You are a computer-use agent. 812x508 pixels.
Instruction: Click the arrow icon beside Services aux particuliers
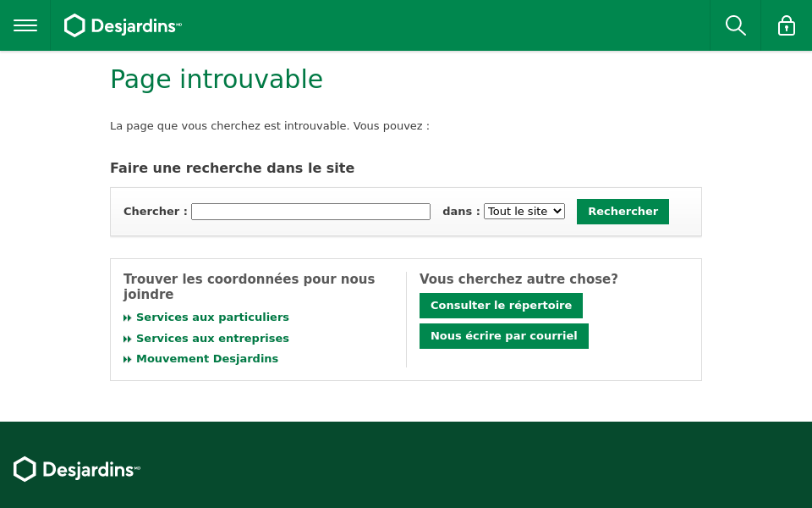[128, 318]
